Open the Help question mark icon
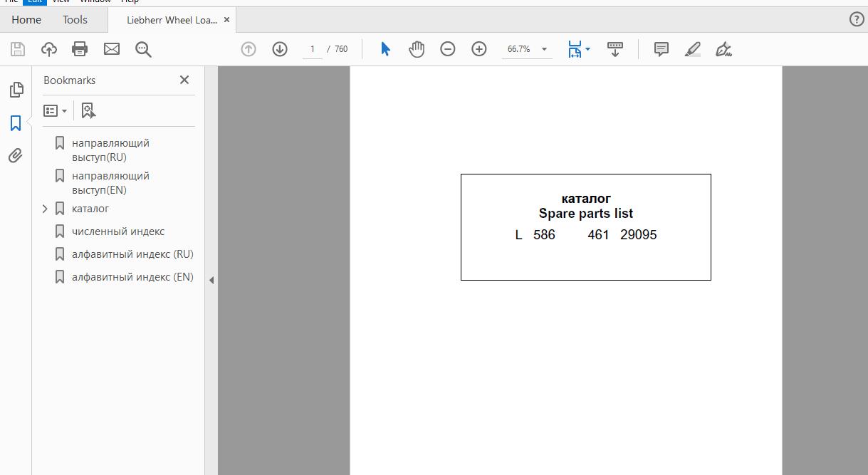Image resolution: width=868 pixels, height=475 pixels. click(x=857, y=19)
